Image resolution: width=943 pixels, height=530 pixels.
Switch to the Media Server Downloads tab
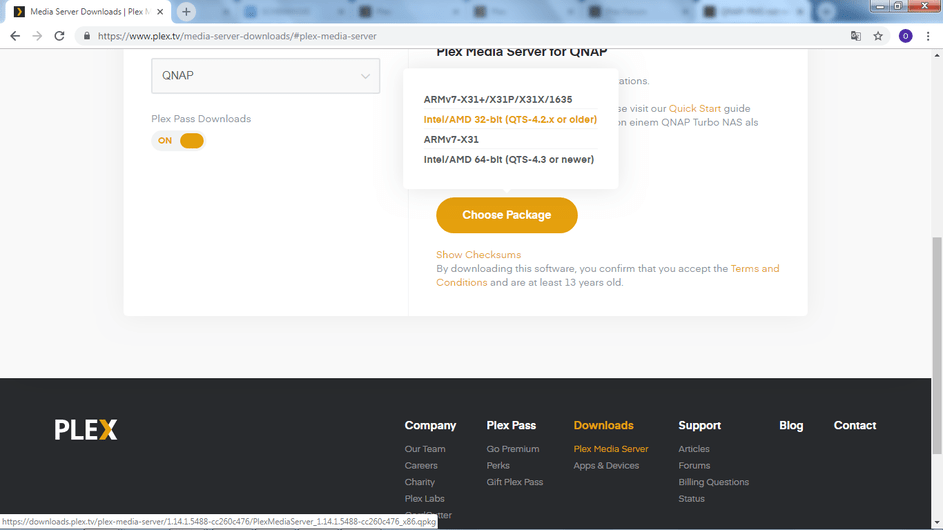coord(88,11)
